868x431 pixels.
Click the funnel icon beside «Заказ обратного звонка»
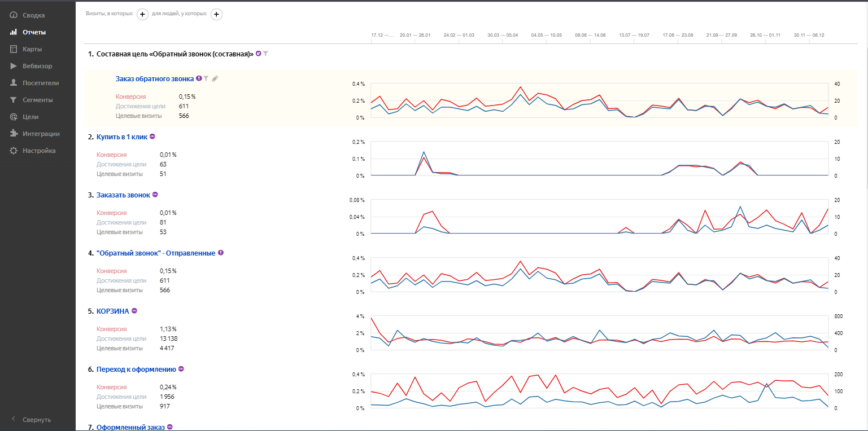pos(206,78)
